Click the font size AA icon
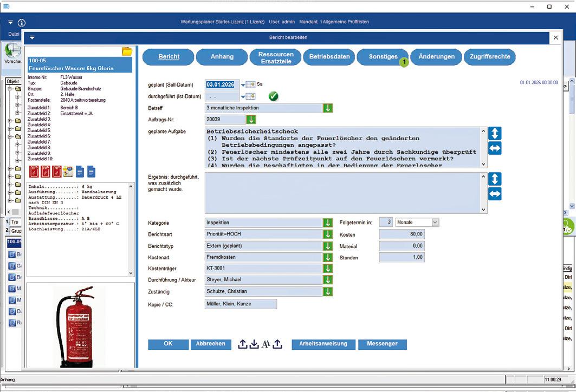 click(266, 344)
